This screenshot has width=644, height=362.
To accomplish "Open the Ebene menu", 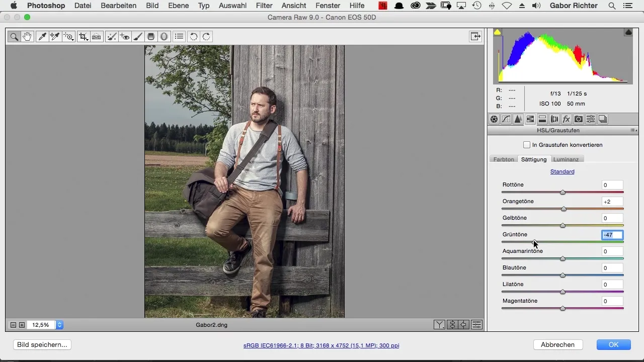I will point(179,6).
